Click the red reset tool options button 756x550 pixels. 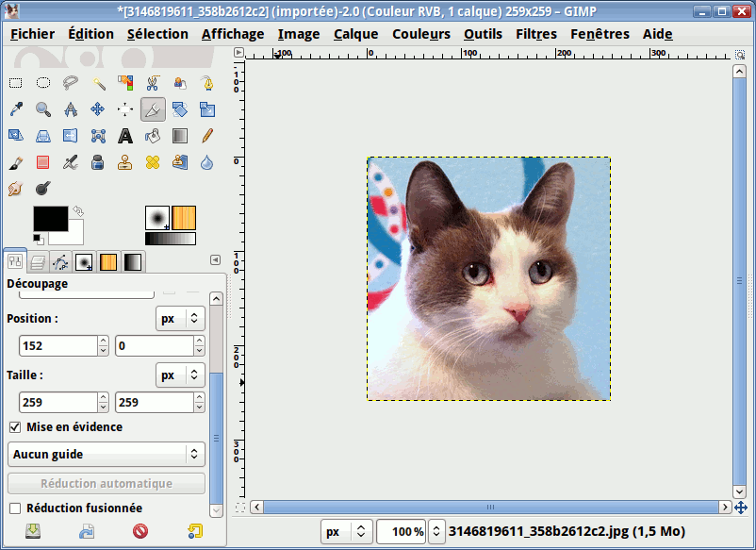140,532
